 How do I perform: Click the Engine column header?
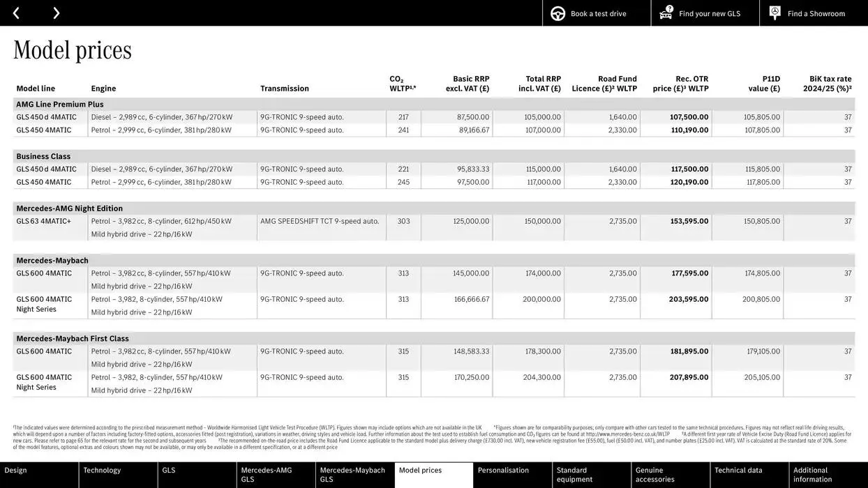point(103,89)
